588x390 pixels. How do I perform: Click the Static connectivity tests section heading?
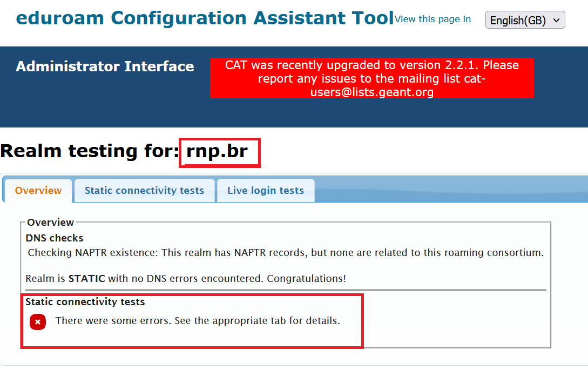(85, 302)
